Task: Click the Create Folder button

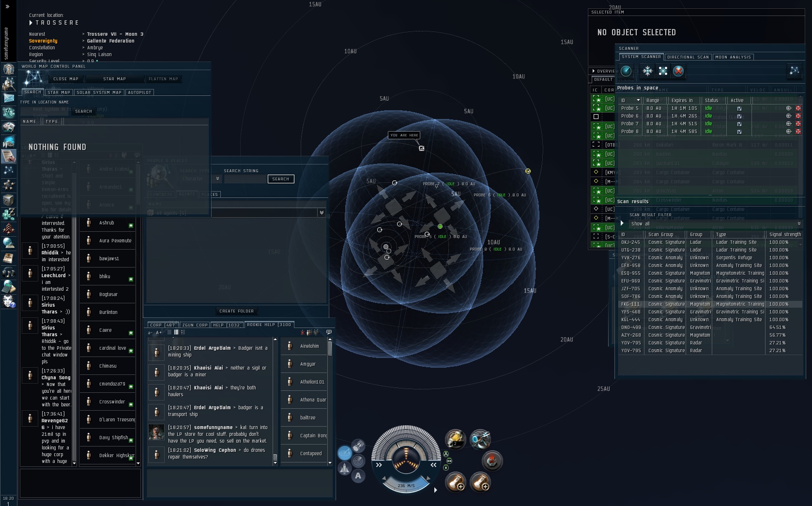Action: coord(236,311)
